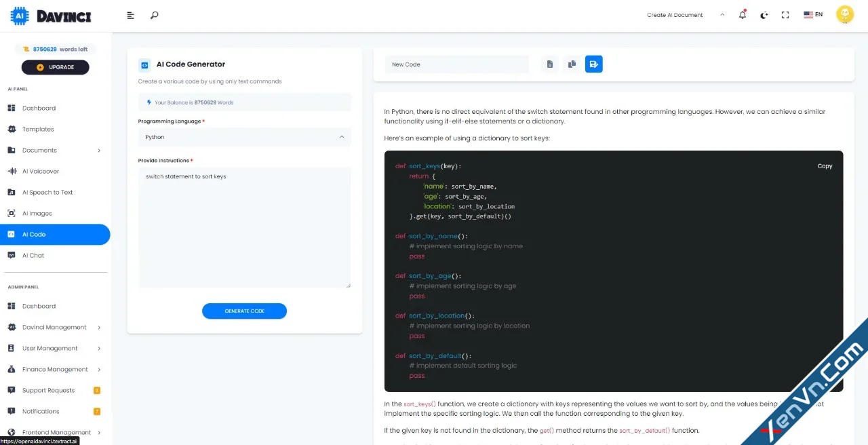Switch to AI Chat in the sidebar
Image resolution: width=868 pixels, height=445 pixels.
[x=34, y=255]
